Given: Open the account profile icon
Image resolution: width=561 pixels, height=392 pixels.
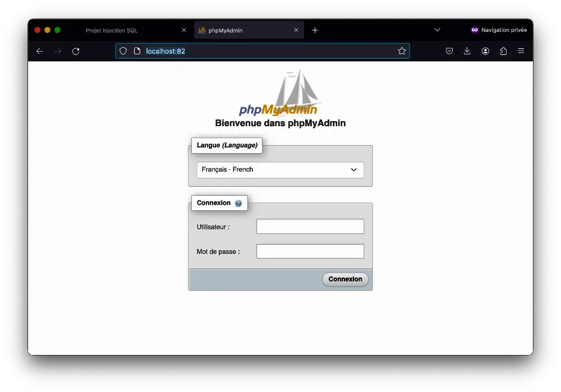Looking at the screenshot, I should tap(485, 51).
